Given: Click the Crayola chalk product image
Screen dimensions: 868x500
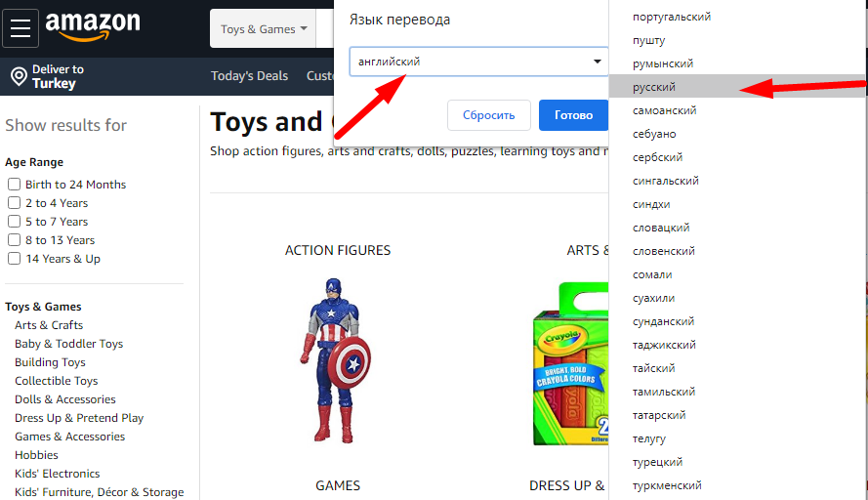Looking at the screenshot, I should 570,364.
